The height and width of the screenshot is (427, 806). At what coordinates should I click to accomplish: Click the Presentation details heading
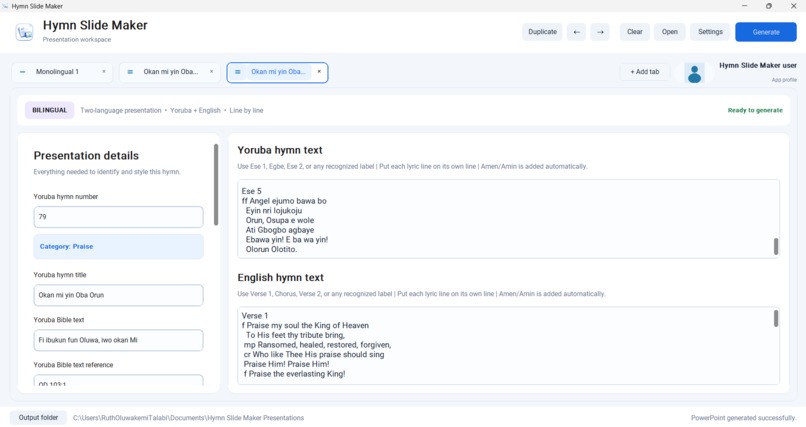tap(86, 156)
